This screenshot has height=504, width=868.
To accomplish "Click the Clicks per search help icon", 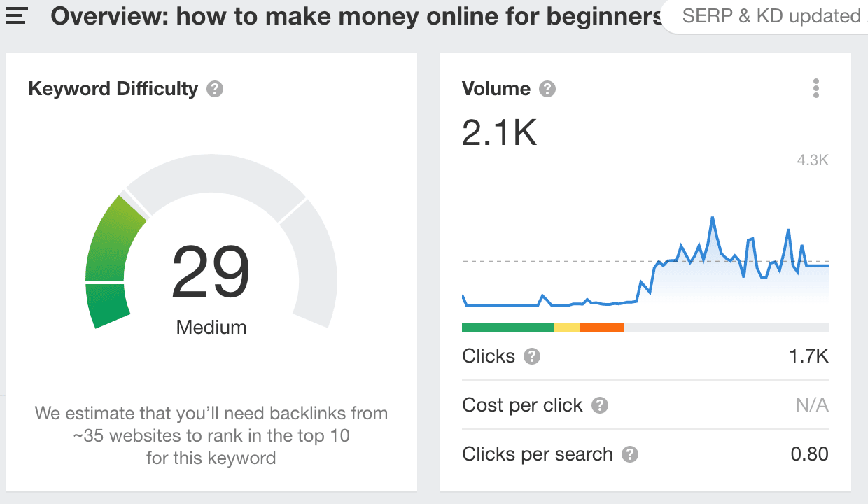I will 630,454.
